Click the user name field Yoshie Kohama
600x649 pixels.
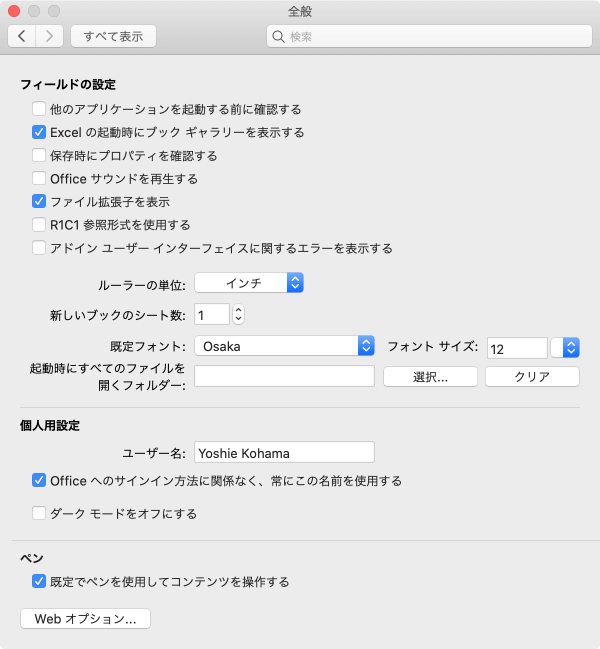tap(284, 452)
